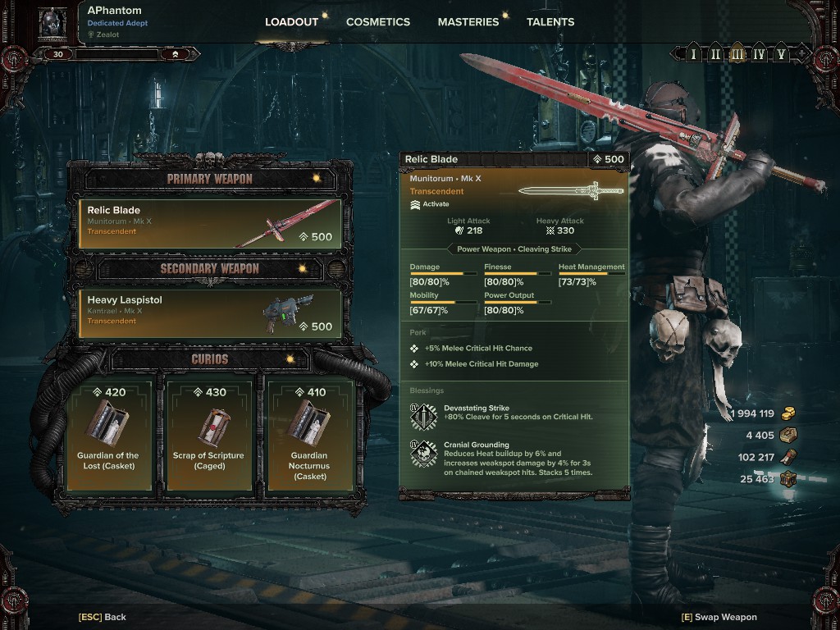Click the double-chevron rank icon beside XP bar
Image resolution: width=840 pixels, height=630 pixels.
click(176, 54)
